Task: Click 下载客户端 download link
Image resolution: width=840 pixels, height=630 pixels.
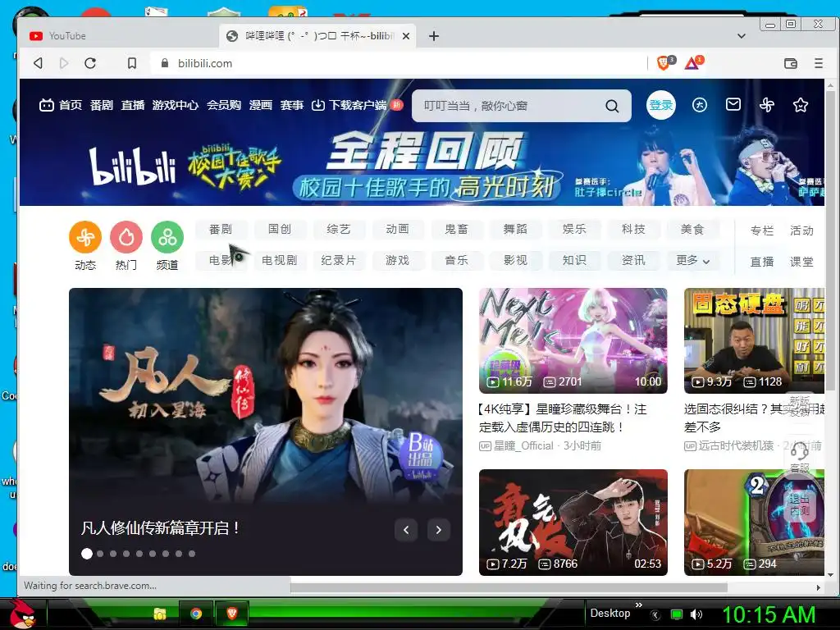Action: (x=349, y=105)
